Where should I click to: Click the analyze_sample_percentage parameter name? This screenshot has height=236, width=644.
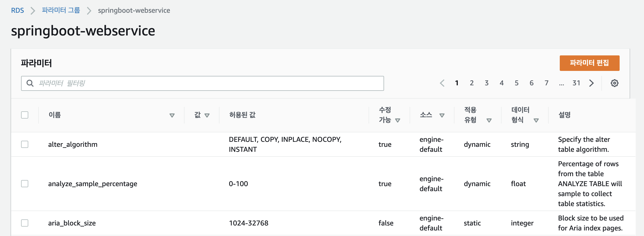93,184
